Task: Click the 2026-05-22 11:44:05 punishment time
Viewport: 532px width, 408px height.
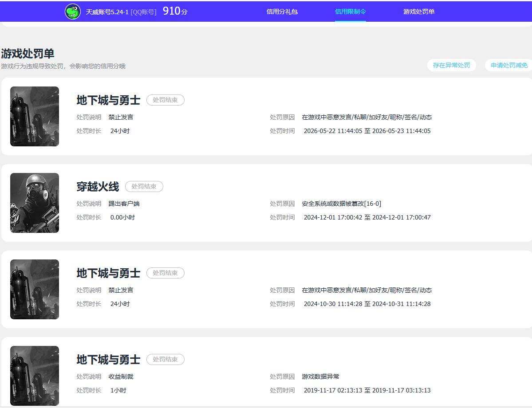Action: click(x=367, y=131)
